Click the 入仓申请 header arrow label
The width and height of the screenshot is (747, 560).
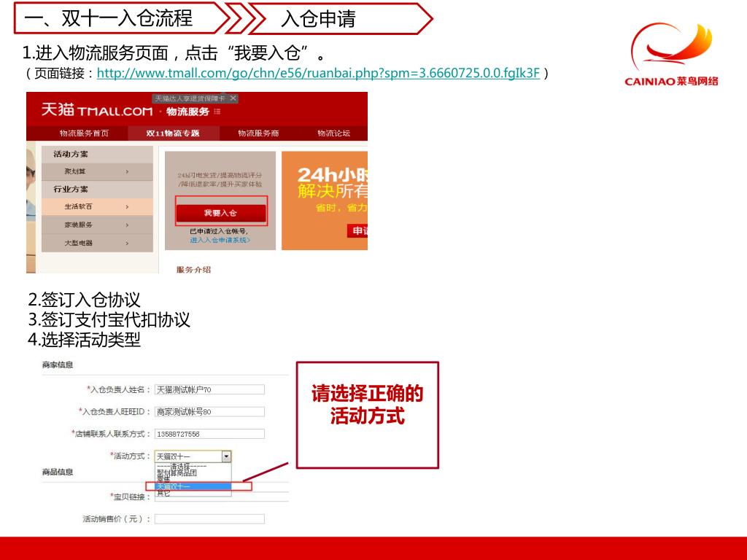[x=318, y=19]
